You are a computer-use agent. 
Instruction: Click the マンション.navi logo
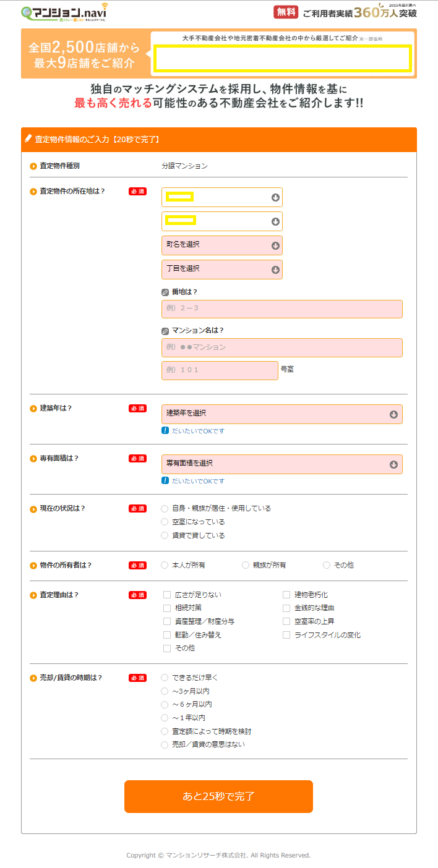pos(64,12)
